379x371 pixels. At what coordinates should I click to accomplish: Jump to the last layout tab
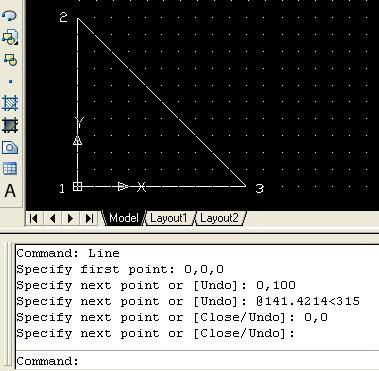(89, 219)
